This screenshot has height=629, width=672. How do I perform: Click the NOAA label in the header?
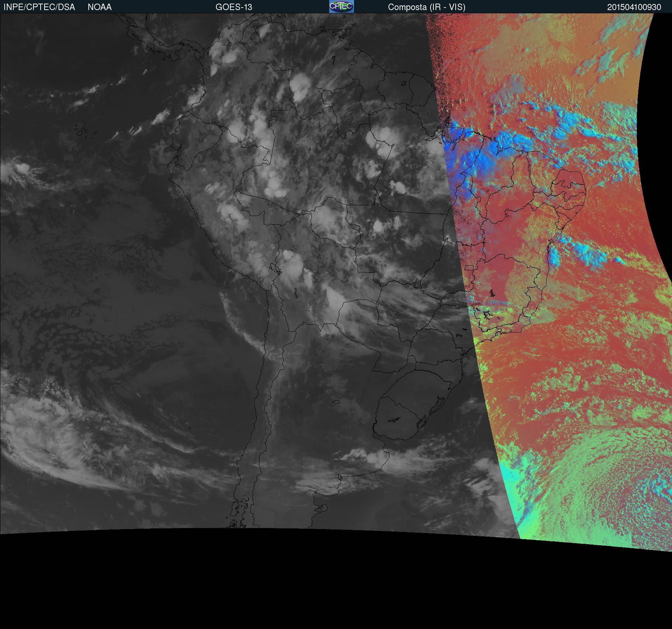click(100, 7)
